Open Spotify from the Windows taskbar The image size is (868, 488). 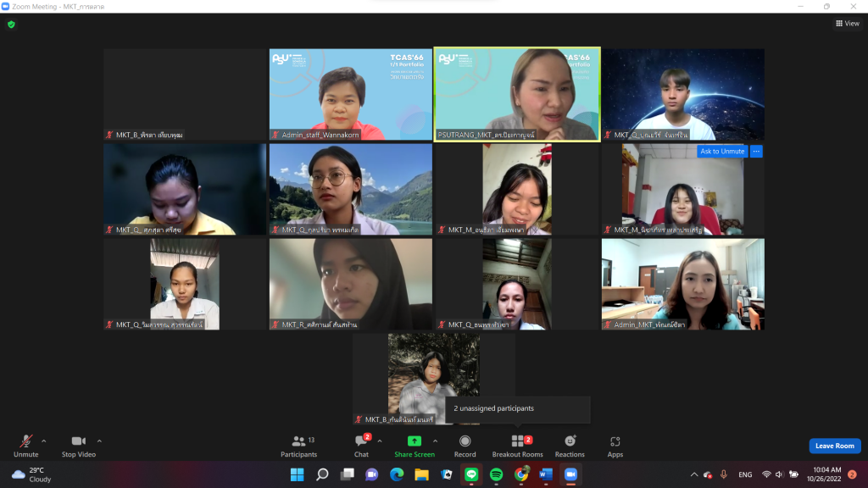tap(496, 474)
